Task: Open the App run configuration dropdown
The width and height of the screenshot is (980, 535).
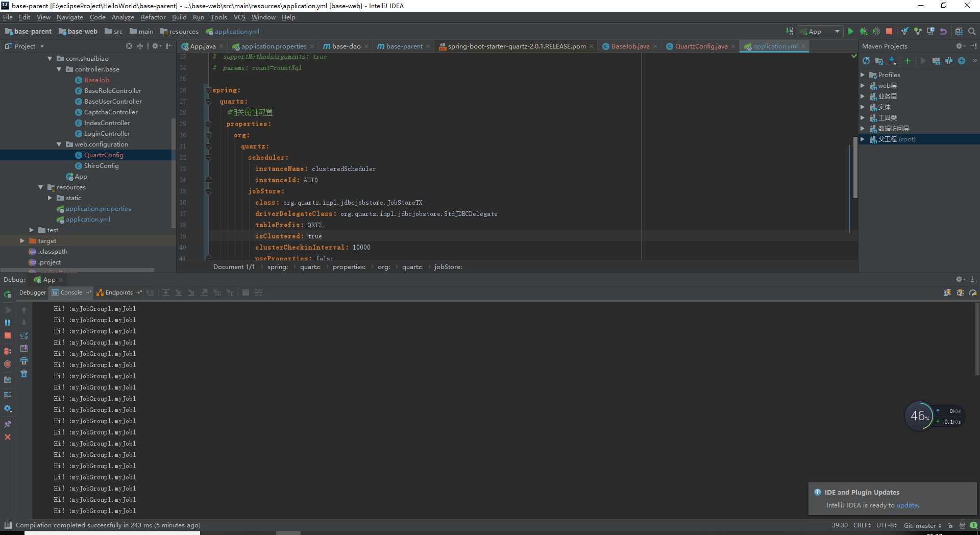Action: click(x=820, y=32)
